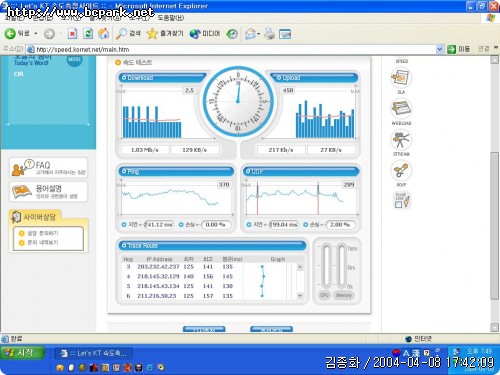Viewport: 500px width, 375px height.
Task: Open the Help (도움말) menu
Action: click(170, 18)
